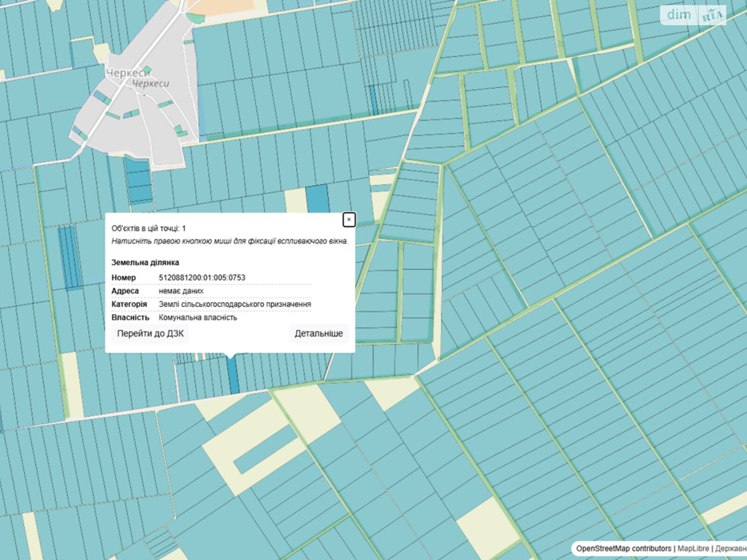Open the MapLibre attribution link
The image size is (747, 560).
click(693, 549)
